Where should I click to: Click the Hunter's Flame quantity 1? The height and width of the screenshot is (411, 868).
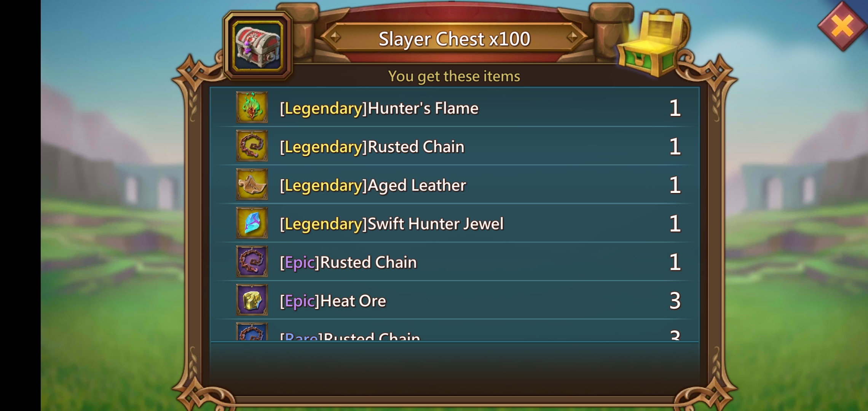click(x=675, y=108)
